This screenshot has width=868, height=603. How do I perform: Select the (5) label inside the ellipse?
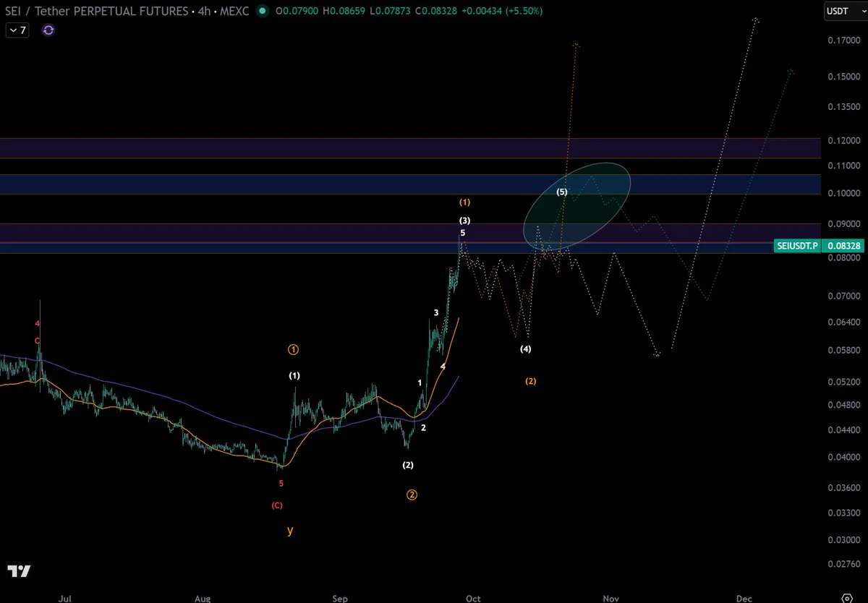[562, 192]
